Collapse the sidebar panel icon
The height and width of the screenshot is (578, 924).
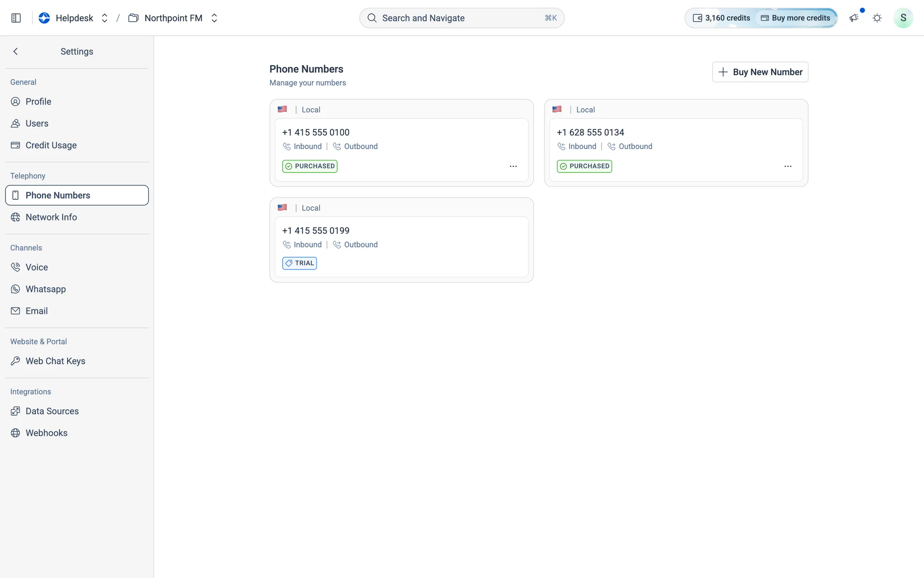point(16,18)
